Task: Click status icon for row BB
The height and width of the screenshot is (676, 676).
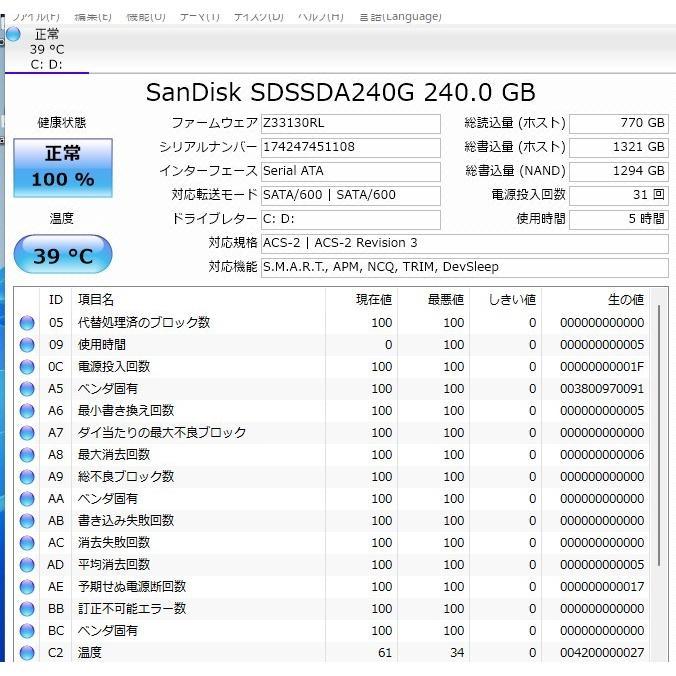Action: point(27,608)
